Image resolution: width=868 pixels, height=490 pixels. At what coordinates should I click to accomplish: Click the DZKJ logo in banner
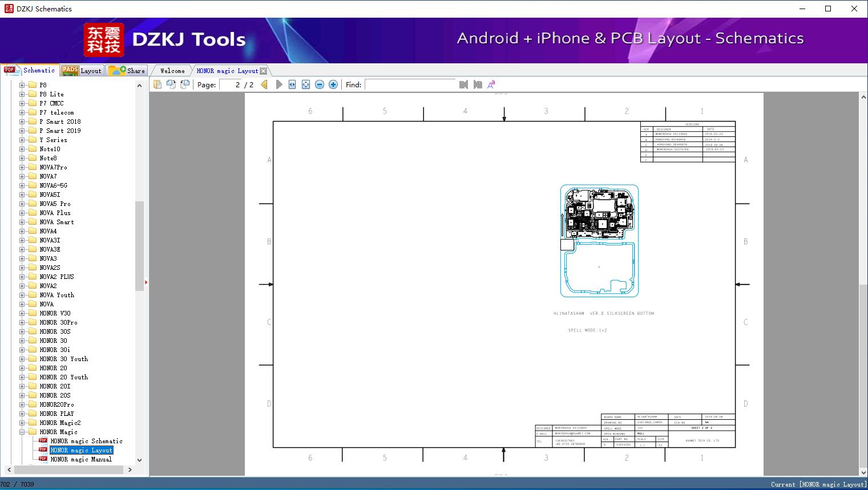click(x=103, y=40)
